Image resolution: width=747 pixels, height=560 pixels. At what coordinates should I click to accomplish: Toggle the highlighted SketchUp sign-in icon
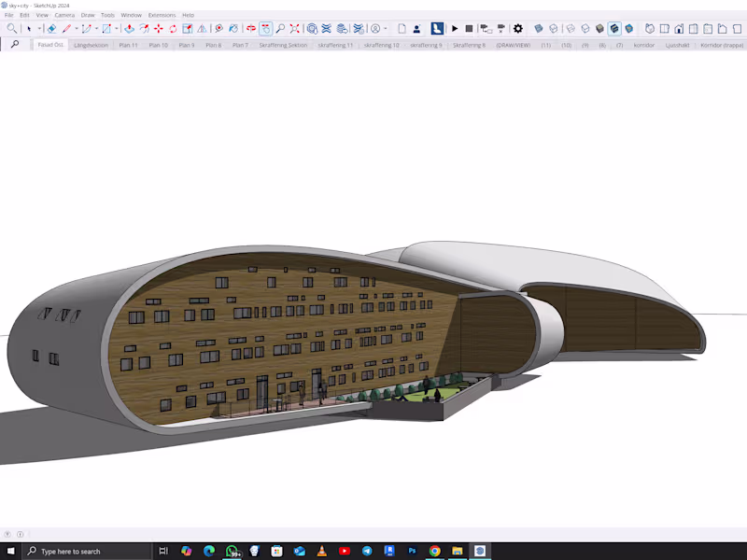tap(437, 28)
